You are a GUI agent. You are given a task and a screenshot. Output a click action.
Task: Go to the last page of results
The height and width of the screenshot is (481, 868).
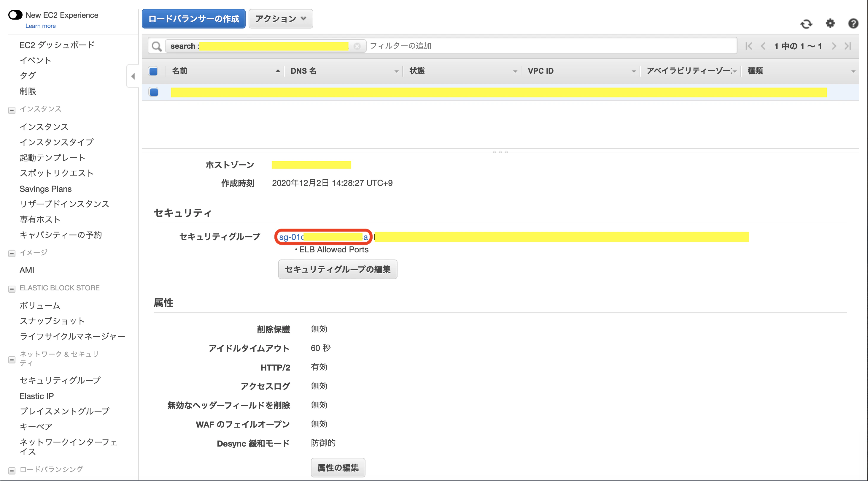pos(848,46)
